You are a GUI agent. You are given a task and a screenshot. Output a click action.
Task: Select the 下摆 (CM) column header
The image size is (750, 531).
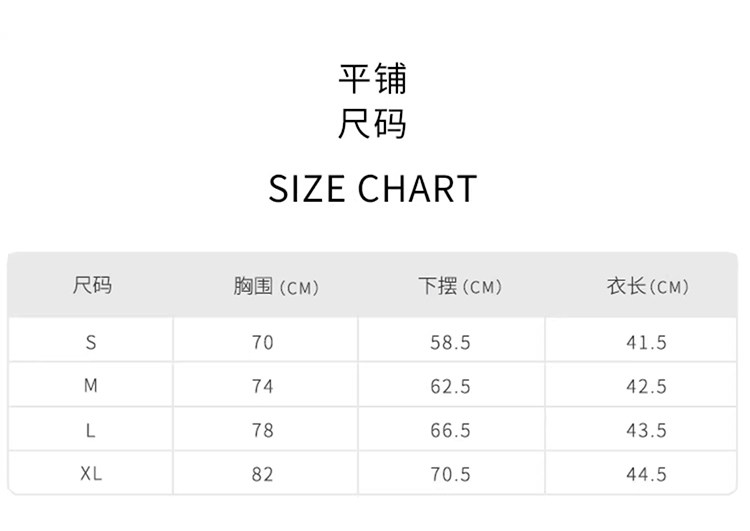[459, 287]
